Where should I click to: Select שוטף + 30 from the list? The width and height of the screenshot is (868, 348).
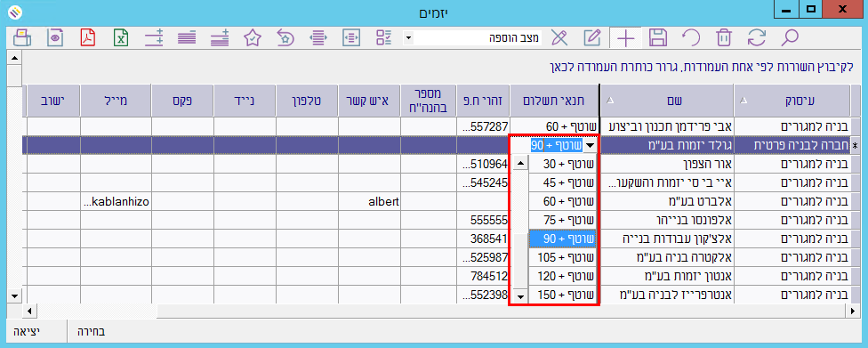tap(563, 164)
